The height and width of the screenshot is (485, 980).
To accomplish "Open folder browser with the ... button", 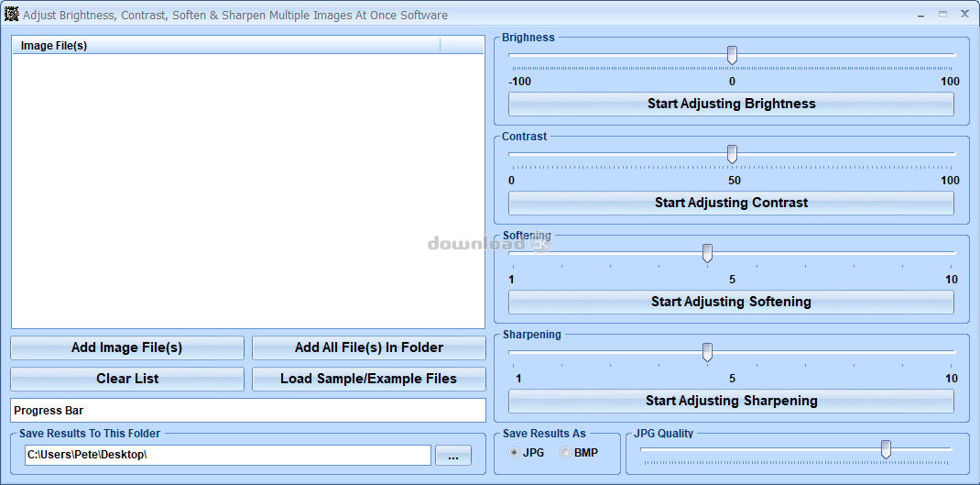I will (x=453, y=456).
